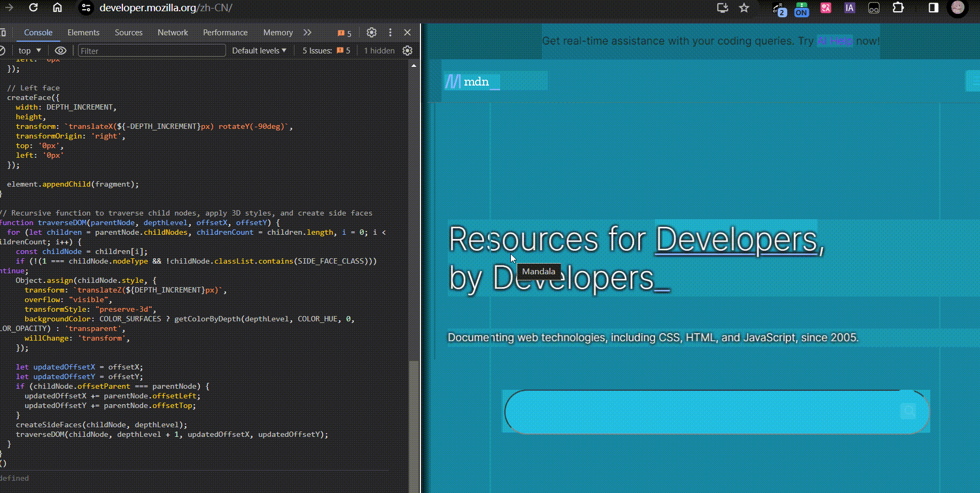Open issues from the DevTools tab bar counter
The image size is (980, 493).
pos(345,33)
